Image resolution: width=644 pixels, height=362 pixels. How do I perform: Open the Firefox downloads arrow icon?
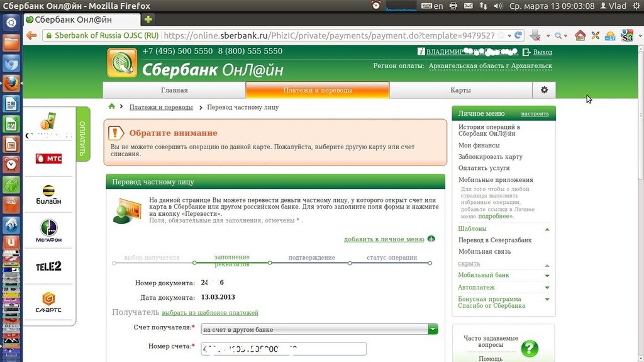click(535, 36)
